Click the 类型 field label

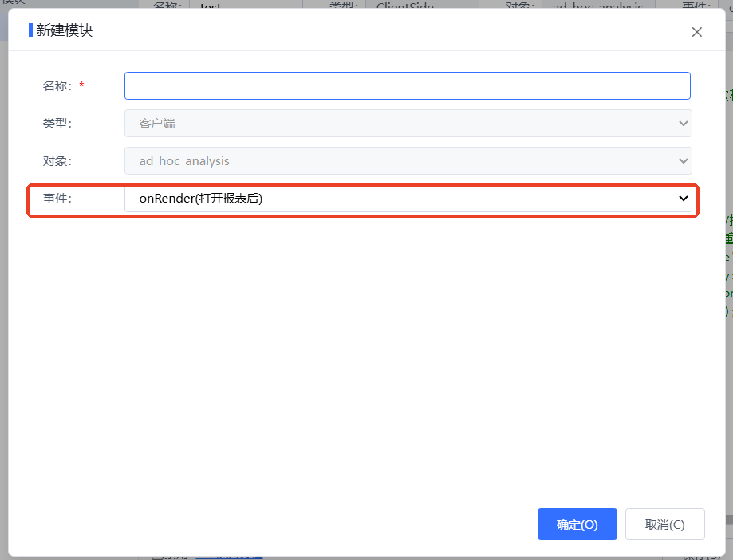pyautogui.click(x=57, y=124)
